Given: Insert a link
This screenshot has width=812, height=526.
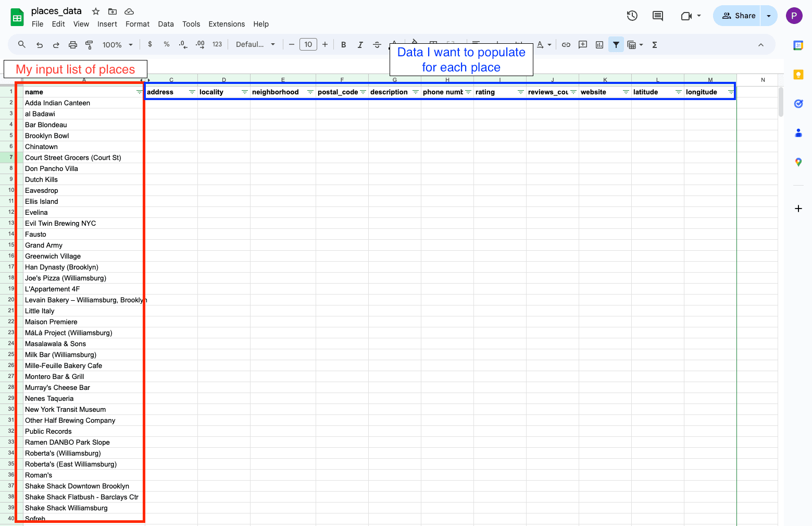Looking at the screenshot, I should pos(566,45).
